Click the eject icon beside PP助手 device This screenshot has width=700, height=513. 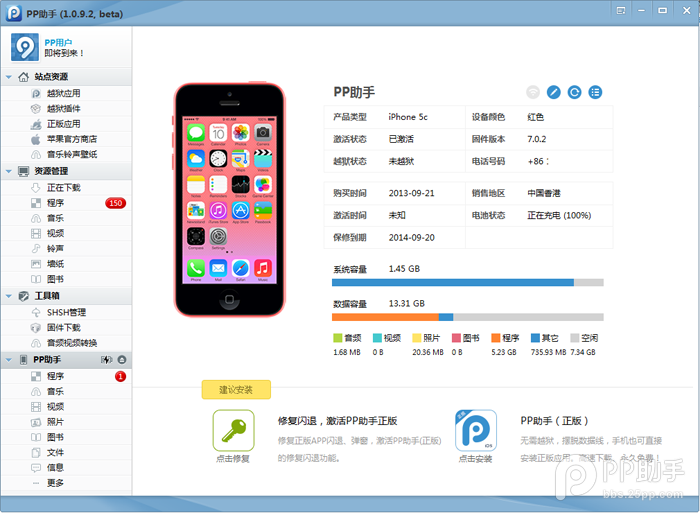[x=122, y=359]
